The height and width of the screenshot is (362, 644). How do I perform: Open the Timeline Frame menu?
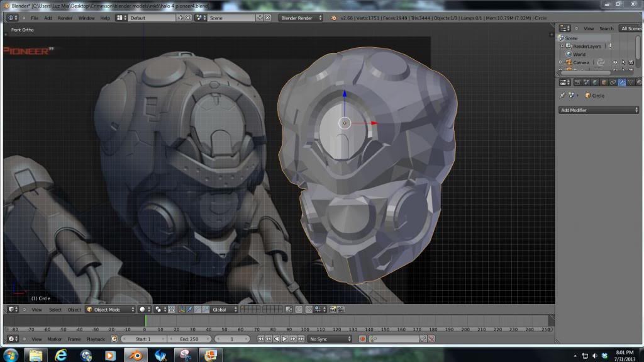[74, 339]
